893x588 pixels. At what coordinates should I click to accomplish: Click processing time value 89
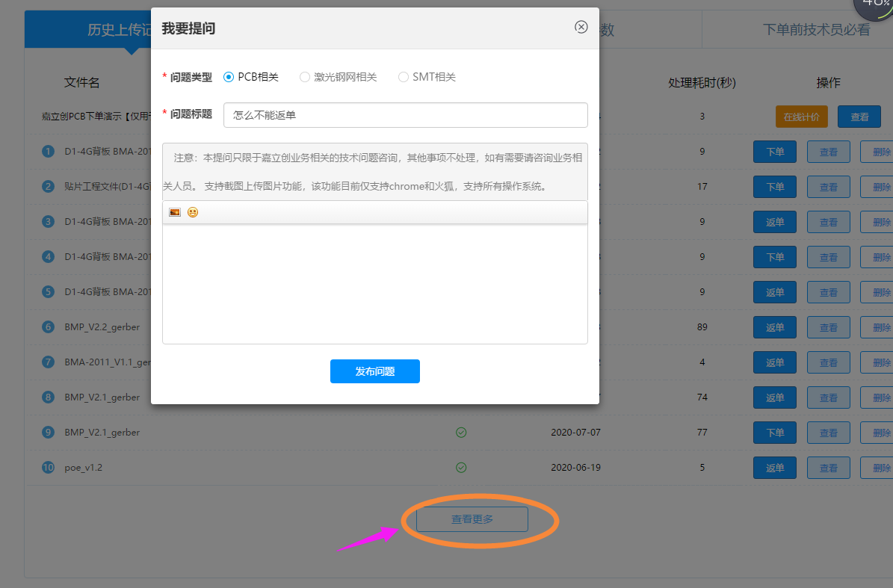coord(702,327)
